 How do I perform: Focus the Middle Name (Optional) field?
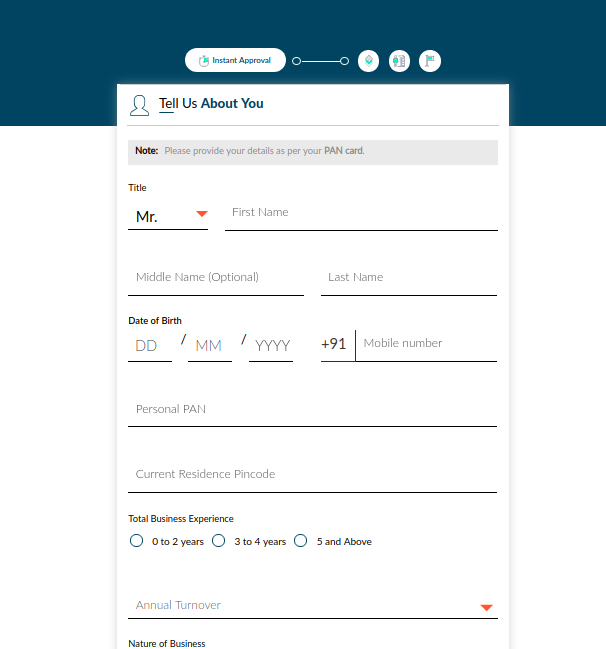215,278
